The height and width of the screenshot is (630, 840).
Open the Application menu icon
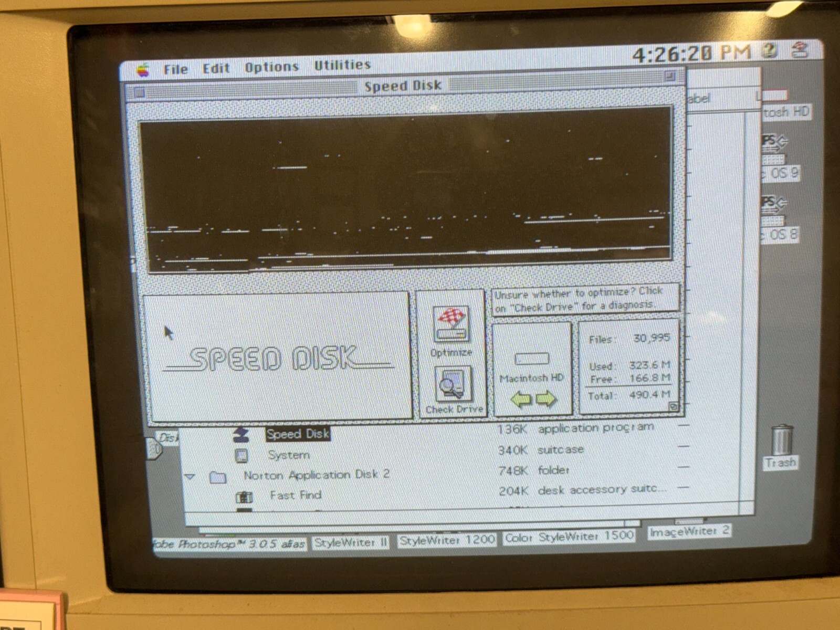pyautogui.click(x=800, y=50)
